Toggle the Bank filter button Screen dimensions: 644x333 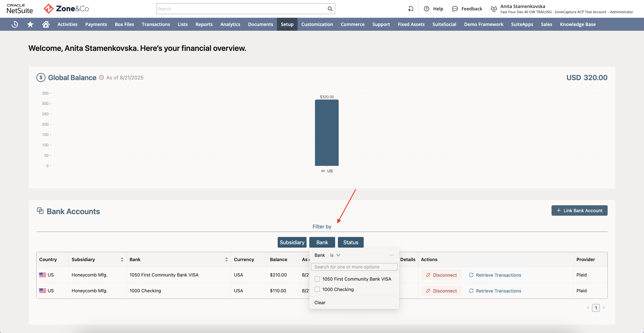pyautogui.click(x=322, y=242)
